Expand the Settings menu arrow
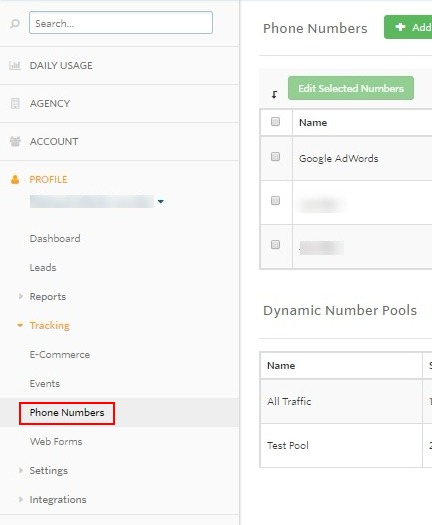This screenshot has width=432, height=525. pyautogui.click(x=21, y=470)
